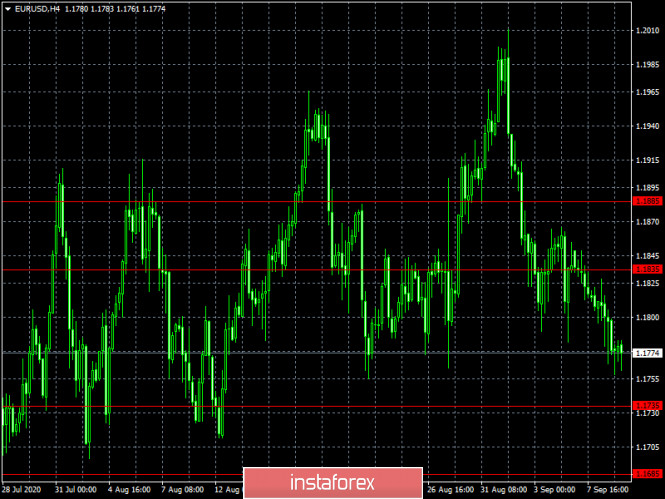This screenshot has width=665, height=499.
Task: Select the red 1.1735 level price tag
Action: click(646, 405)
